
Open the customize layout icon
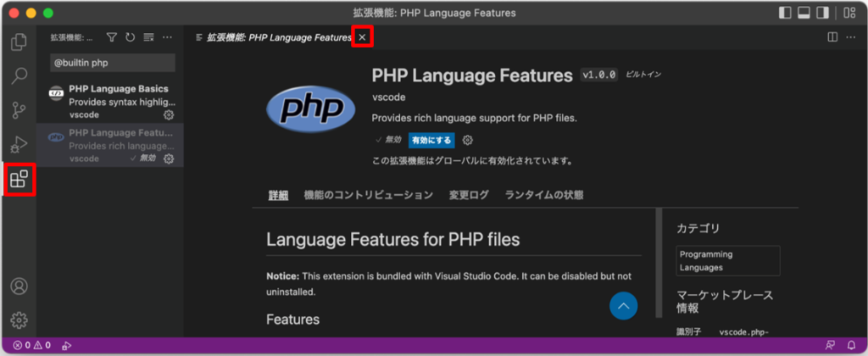[x=849, y=12]
